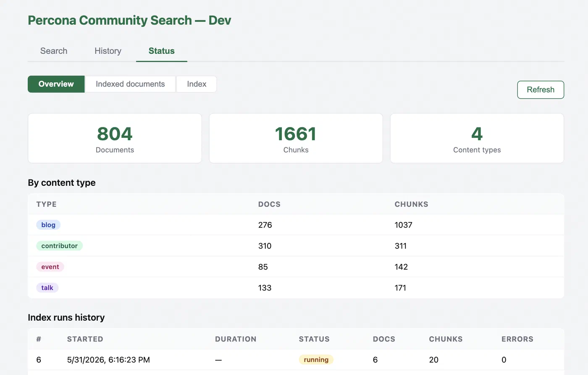The image size is (588, 375).
Task: Open the Search tab
Action: [54, 51]
